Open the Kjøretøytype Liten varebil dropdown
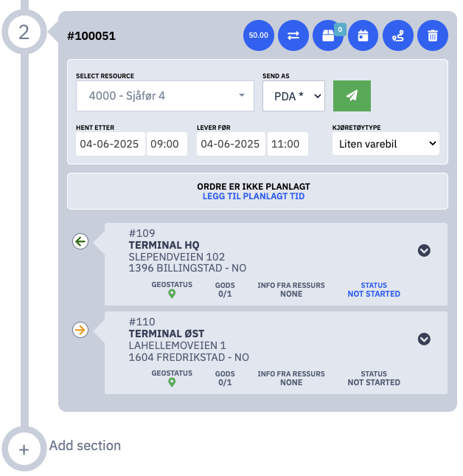Image resolution: width=463 pixels, height=476 pixels. 386,144
